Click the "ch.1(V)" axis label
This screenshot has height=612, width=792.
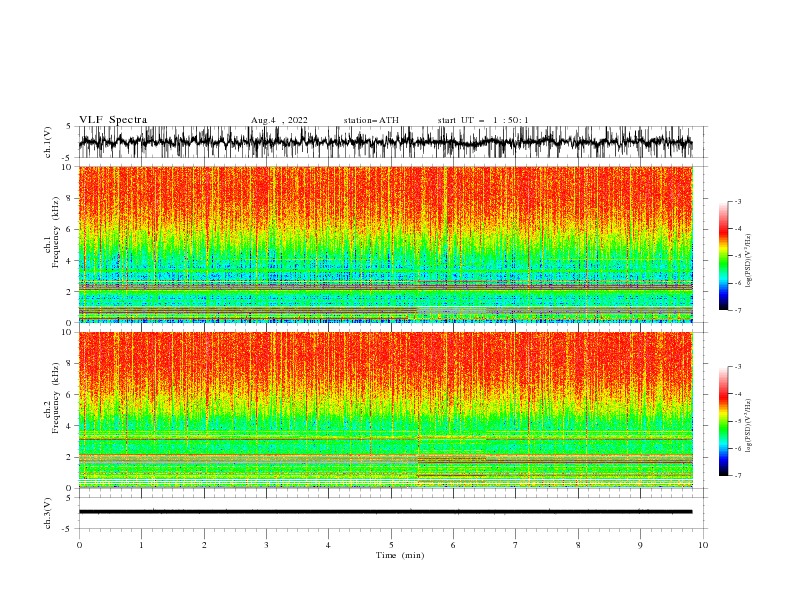(x=48, y=142)
